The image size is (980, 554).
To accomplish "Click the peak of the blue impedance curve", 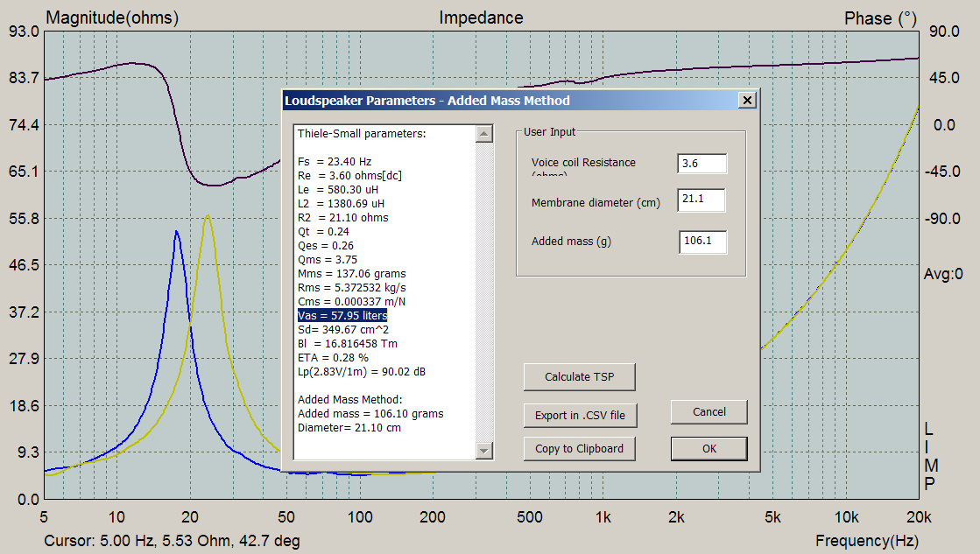I will click(x=176, y=232).
